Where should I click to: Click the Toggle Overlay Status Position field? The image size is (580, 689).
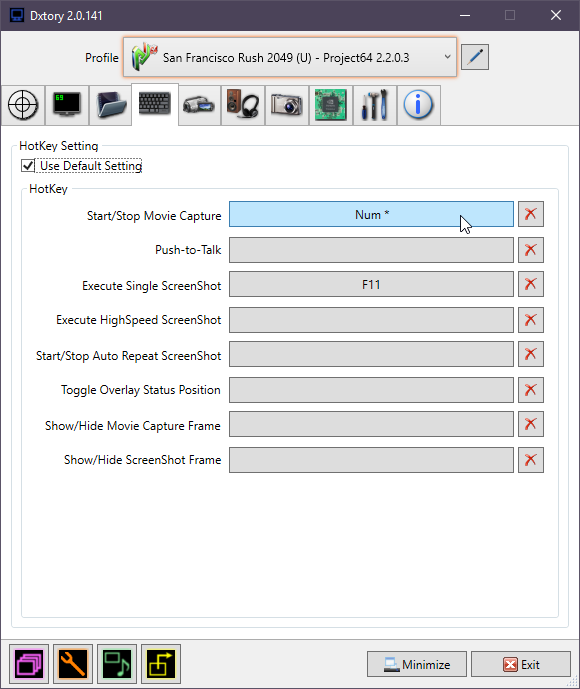(x=371, y=390)
